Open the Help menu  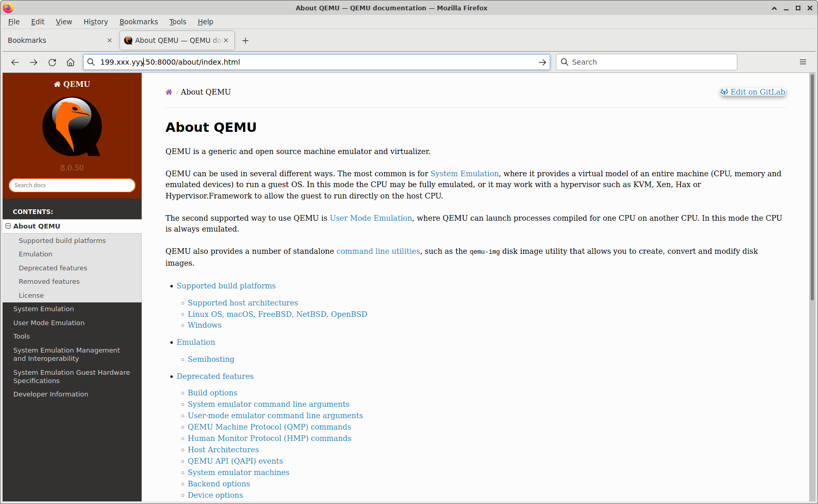[x=205, y=22]
